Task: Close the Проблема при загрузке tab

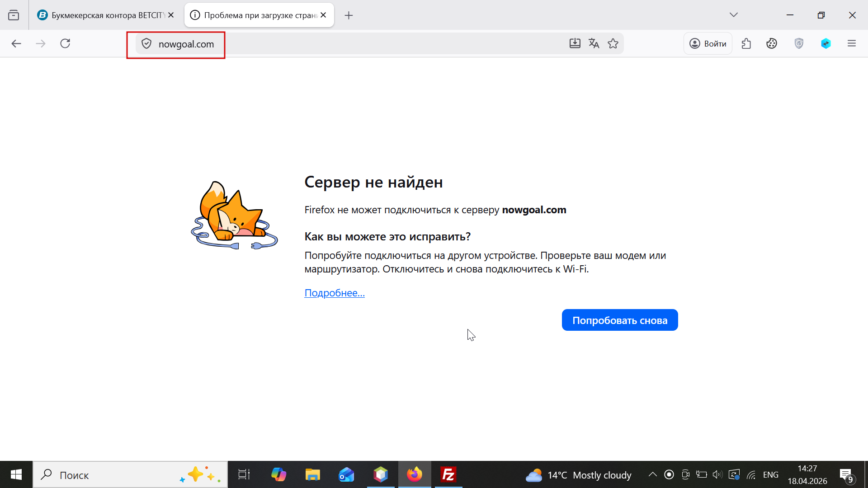Action: [x=323, y=15]
